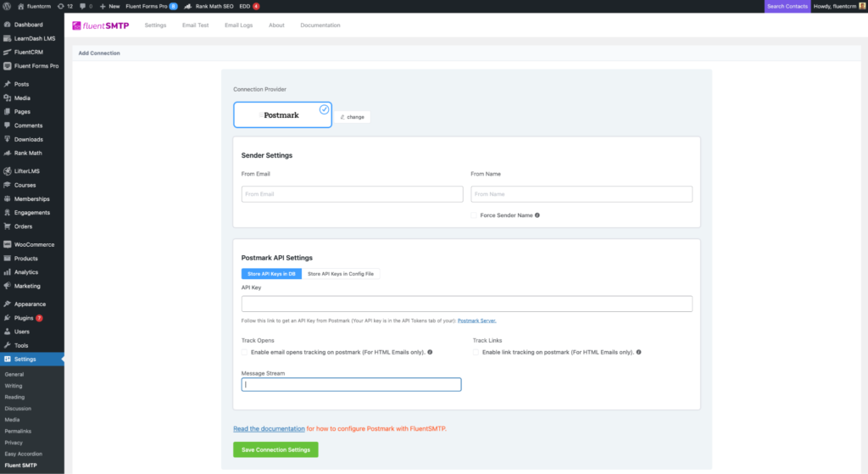Open General settings submenu item

[14, 374]
